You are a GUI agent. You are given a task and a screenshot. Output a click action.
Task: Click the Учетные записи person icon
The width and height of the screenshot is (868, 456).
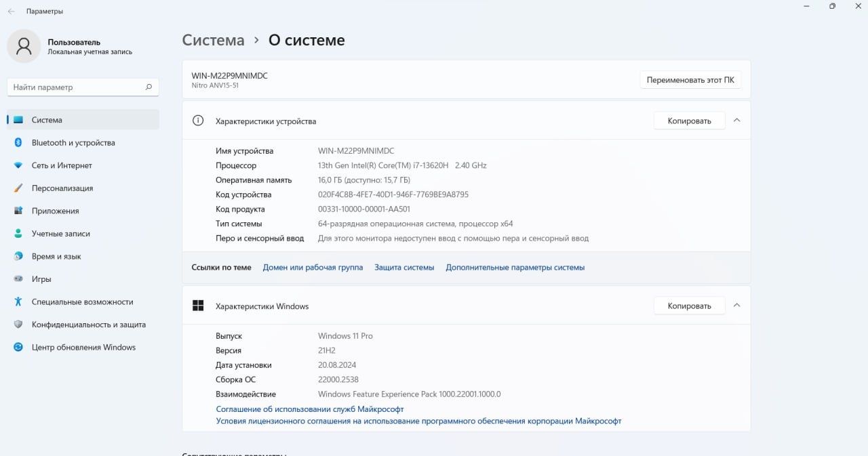point(18,234)
